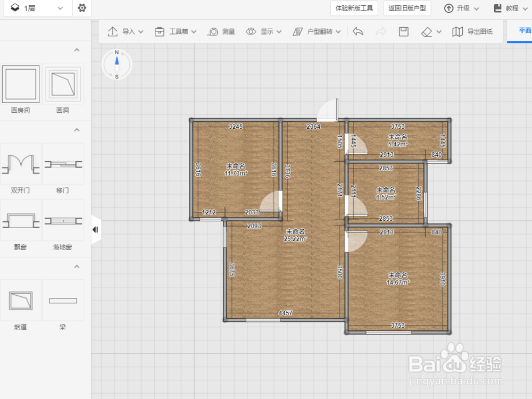Open the 显示 display visibility menu
532x399 pixels.
pyautogui.click(x=264, y=31)
